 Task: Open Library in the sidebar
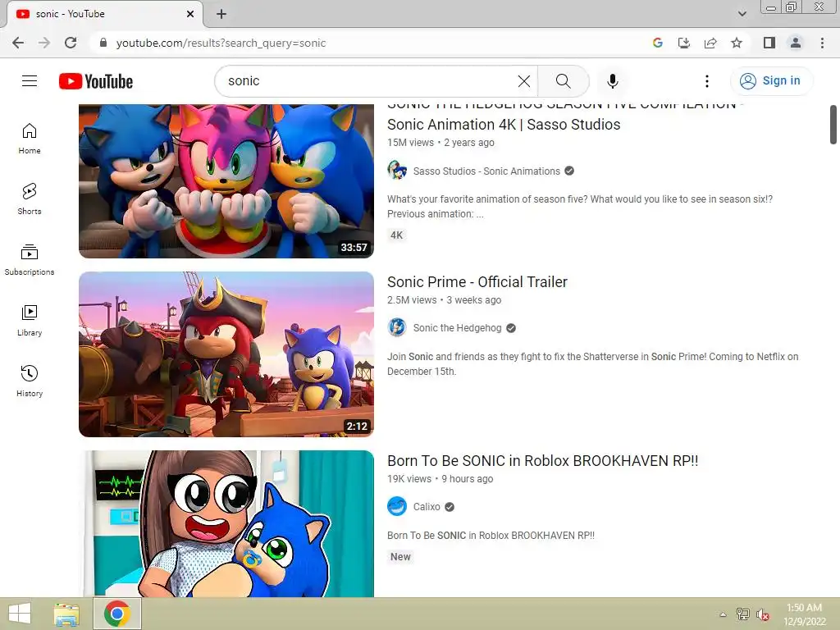(x=30, y=321)
